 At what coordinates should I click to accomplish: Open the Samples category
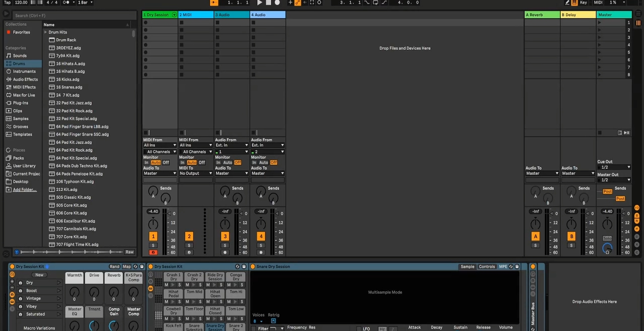pos(21,119)
